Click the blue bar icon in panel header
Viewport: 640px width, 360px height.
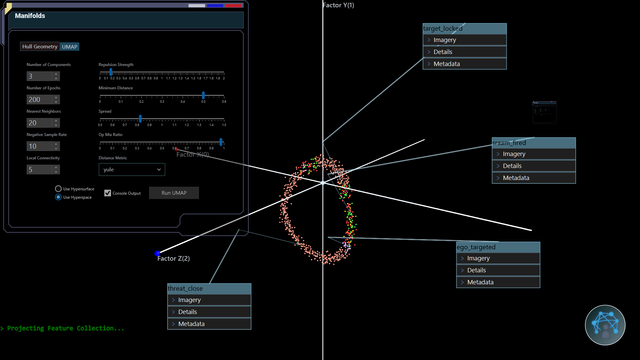coord(215,6)
